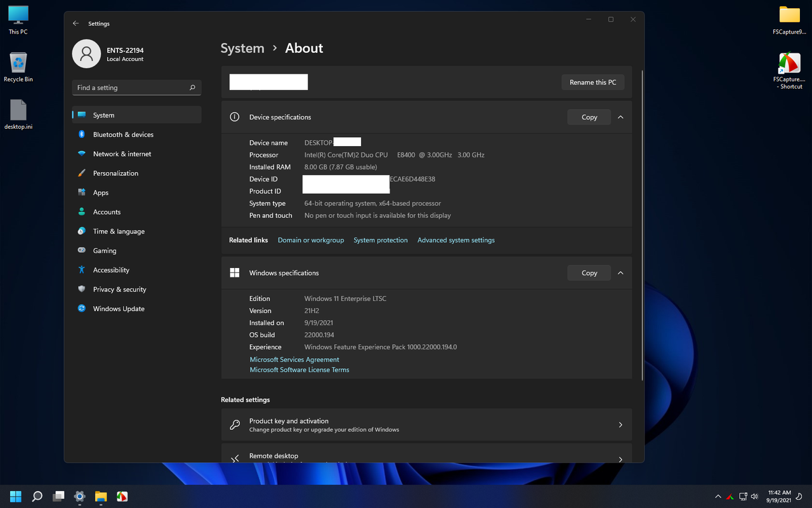The image size is (812, 508).
Task: Open Advanced system settings link
Action: pos(456,240)
